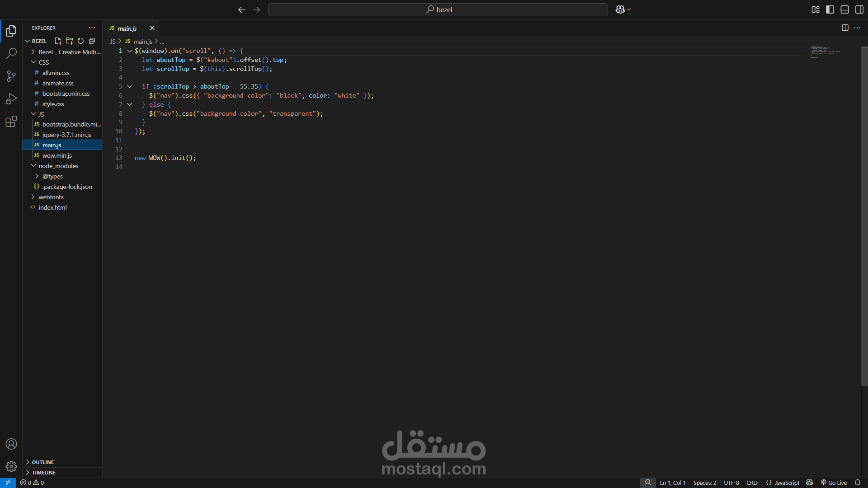868x488 pixels.
Task: Expand the OUTLINE section
Action: tap(42, 462)
